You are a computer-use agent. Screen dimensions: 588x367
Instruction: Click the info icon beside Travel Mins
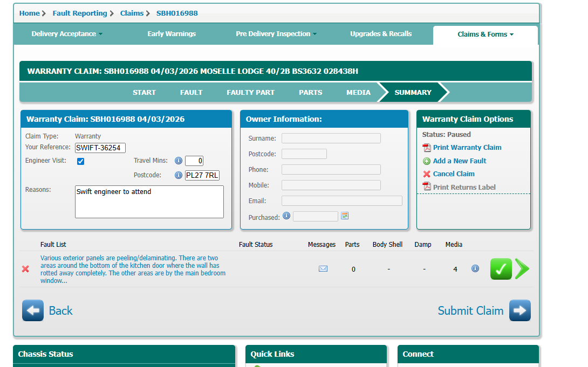tap(179, 161)
